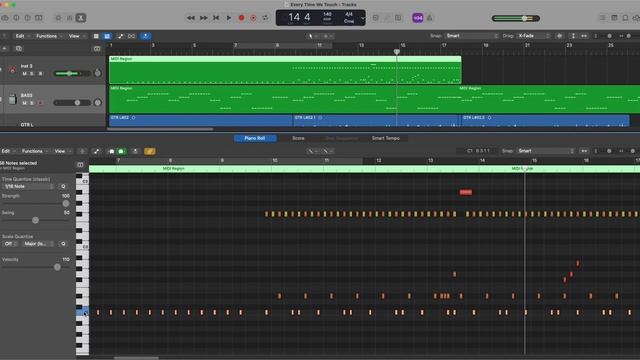Switch to the Smart Tempo tab
This screenshot has height=360, width=640.
click(386, 138)
